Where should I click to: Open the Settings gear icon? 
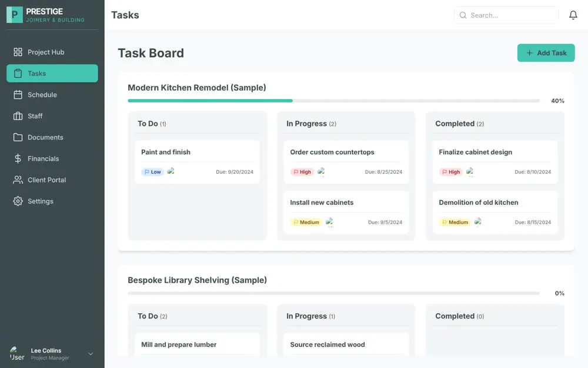pos(18,201)
